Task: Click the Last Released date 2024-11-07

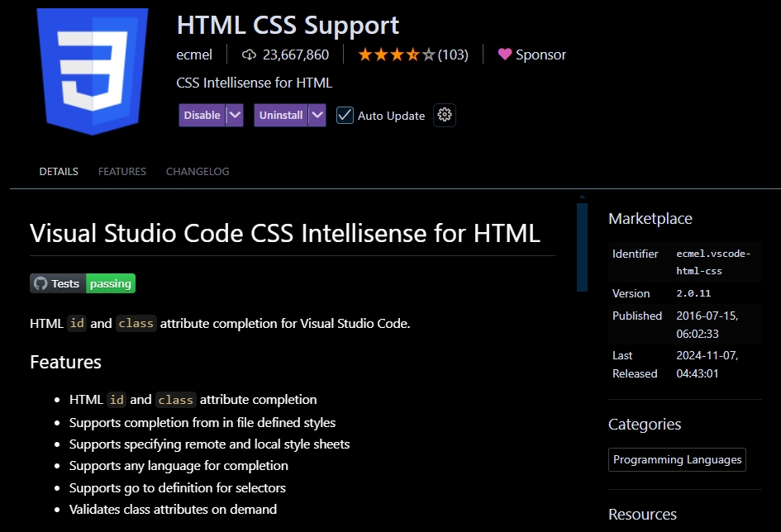Action: (707, 364)
